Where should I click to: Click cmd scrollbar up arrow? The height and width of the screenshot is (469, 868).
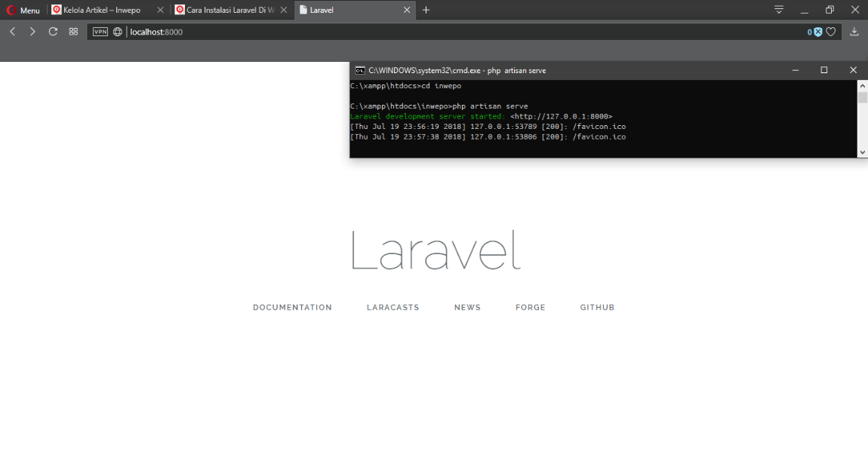point(863,86)
